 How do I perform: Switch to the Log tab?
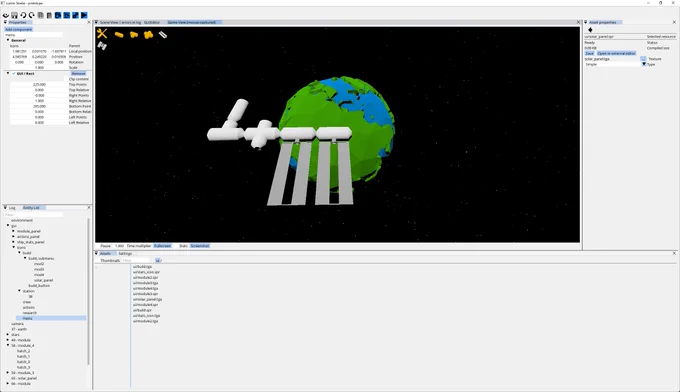pyautogui.click(x=12, y=208)
